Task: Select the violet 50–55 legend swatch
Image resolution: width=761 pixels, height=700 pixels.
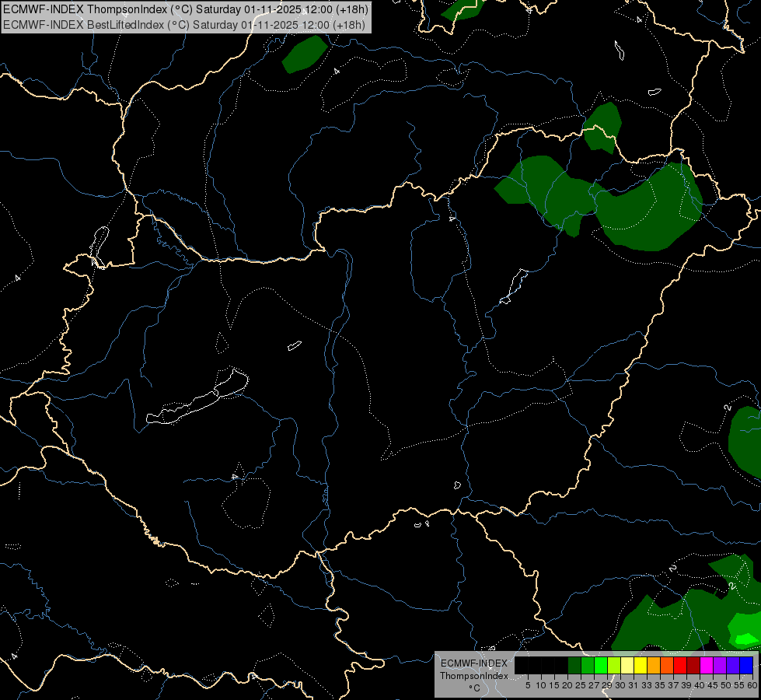Action: [x=733, y=665]
